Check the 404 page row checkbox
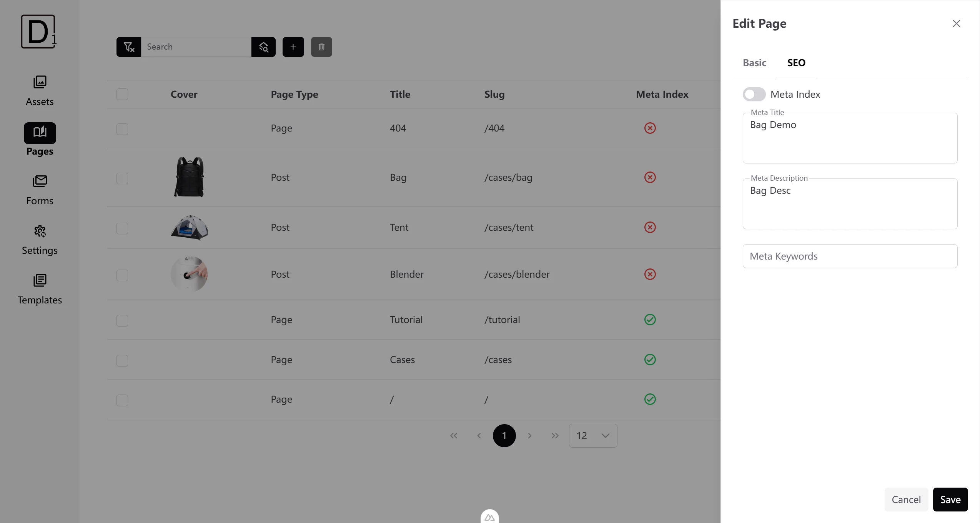Image resolution: width=980 pixels, height=523 pixels. click(122, 129)
